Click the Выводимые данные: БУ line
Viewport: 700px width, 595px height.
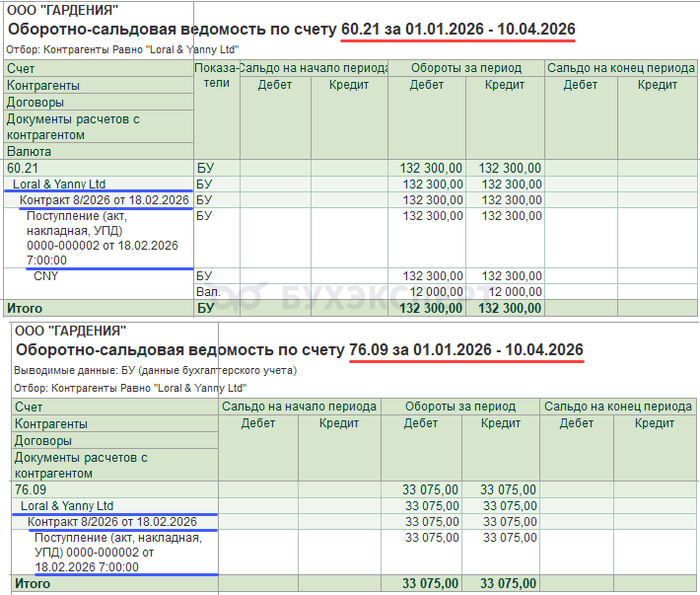pos(156,370)
